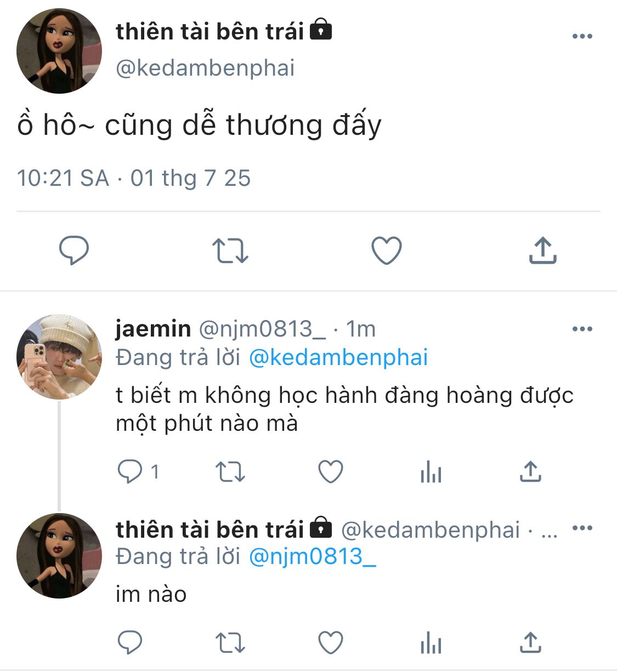The height and width of the screenshot is (672, 617).
Task: Open reply thread on jaemin's tweet
Action: click(x=130, y=471)
